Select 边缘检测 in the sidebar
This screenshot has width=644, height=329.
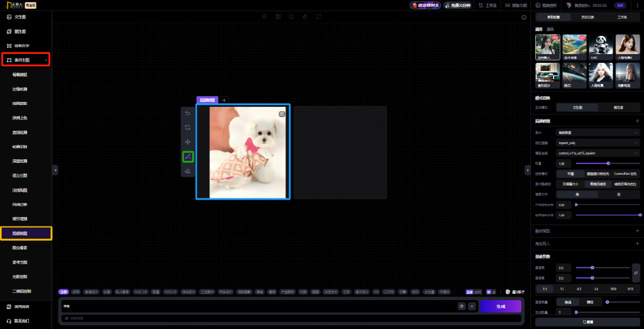(x=19, y=89)
